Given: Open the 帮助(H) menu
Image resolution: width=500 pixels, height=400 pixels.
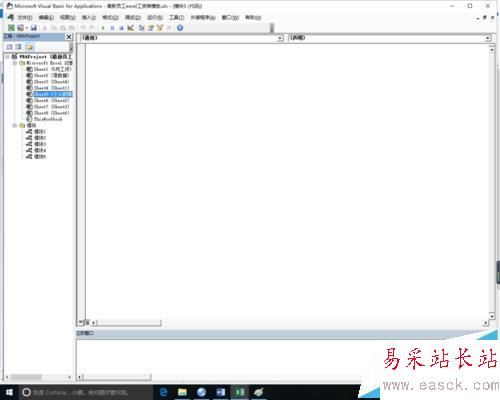Looking at the screenshot, I should pos(253,17).
